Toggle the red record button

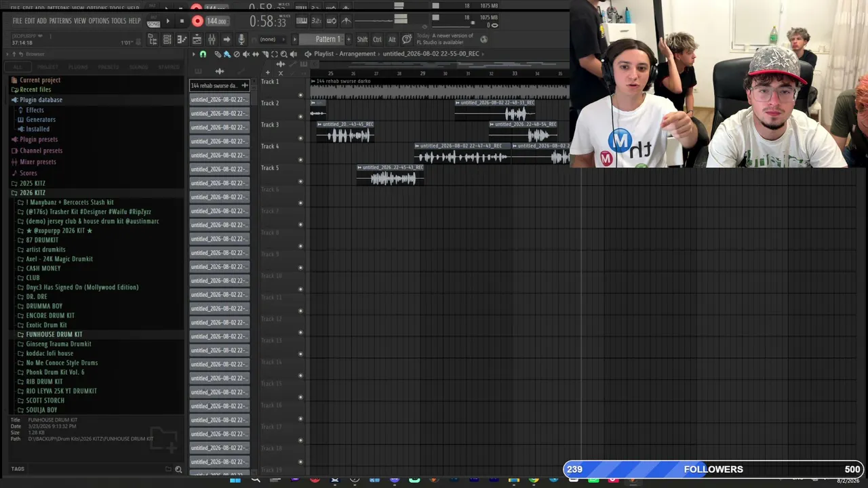[197, 21]
